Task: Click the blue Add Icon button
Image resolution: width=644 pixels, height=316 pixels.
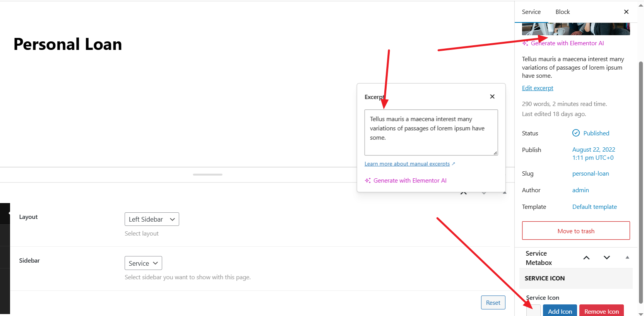Action: (560, 311)
